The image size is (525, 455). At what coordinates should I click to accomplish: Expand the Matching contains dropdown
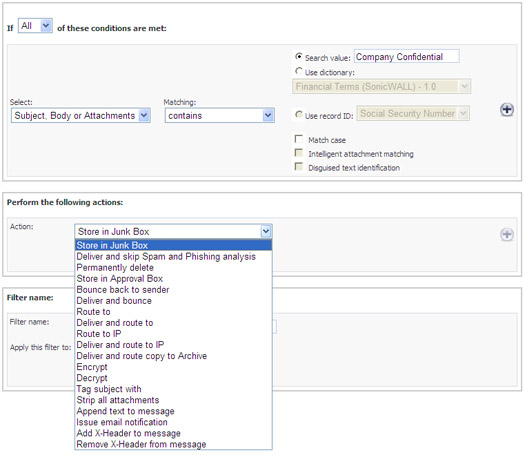tap(220, 116)
